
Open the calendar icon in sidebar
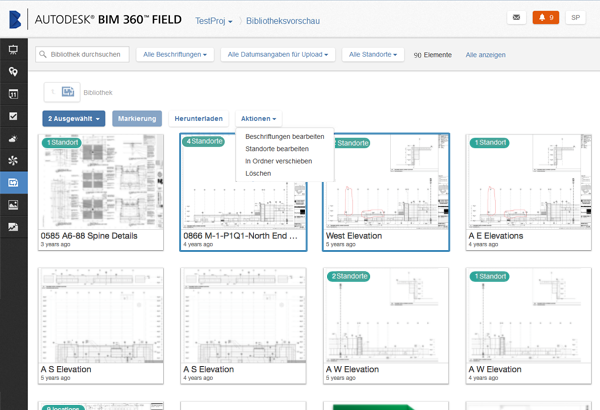pos(13,94)
